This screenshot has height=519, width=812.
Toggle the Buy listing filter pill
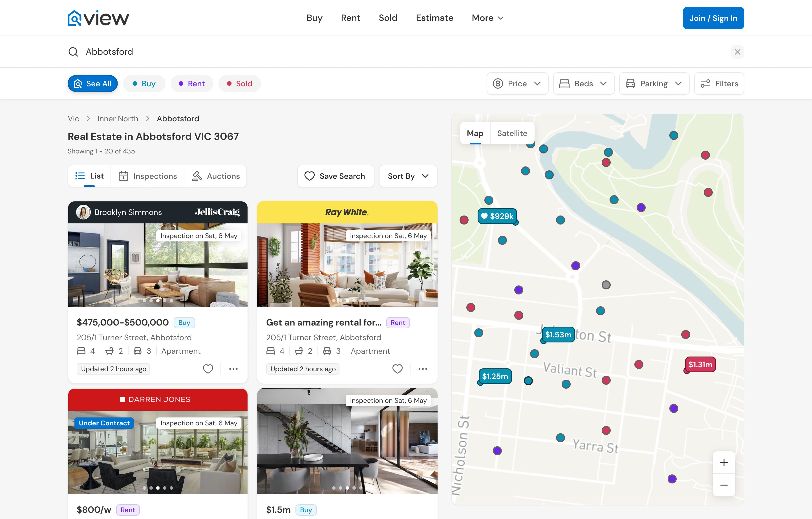coord(144,84)
